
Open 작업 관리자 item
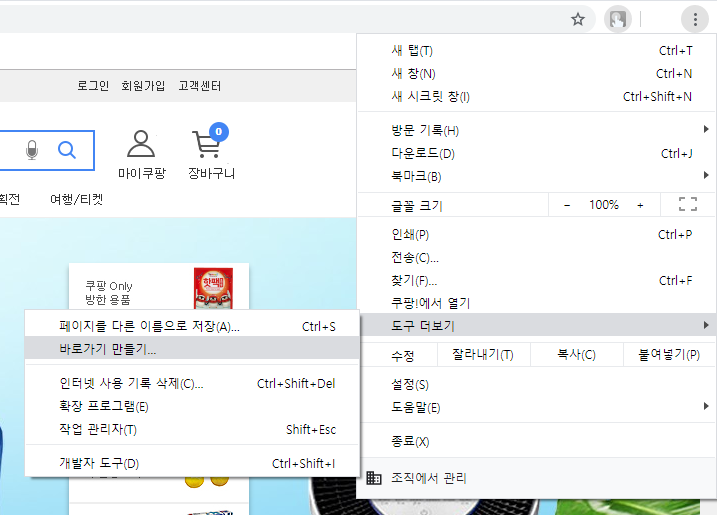(x=192, y=429)
